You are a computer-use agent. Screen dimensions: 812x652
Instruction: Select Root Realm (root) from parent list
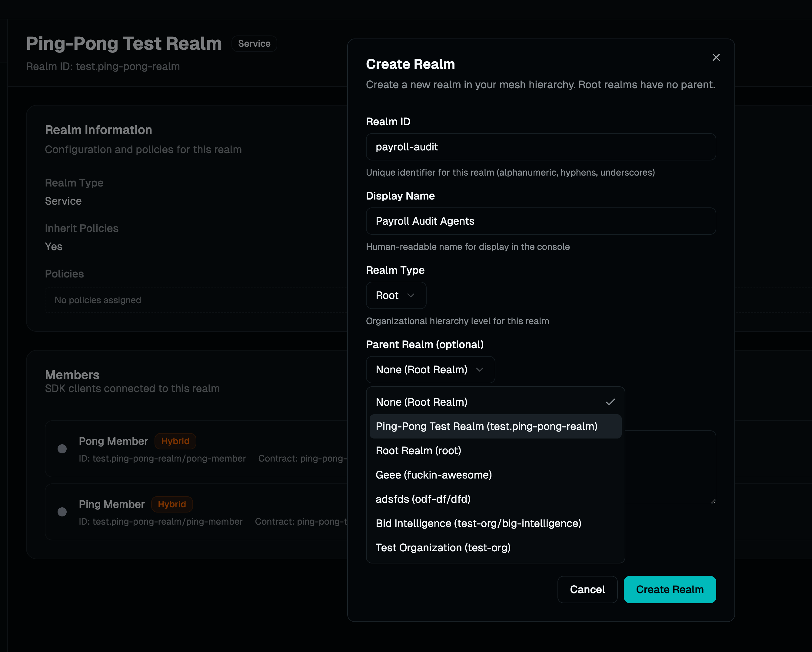[418, 450]
